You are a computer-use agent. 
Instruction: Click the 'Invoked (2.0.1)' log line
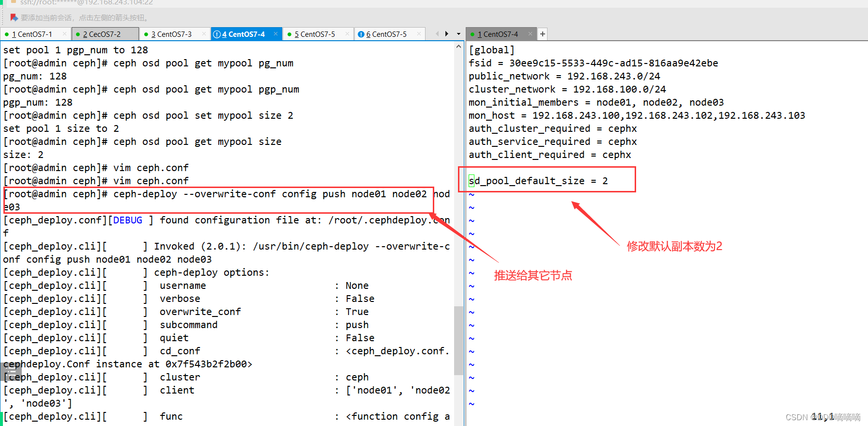click(227, 246)
